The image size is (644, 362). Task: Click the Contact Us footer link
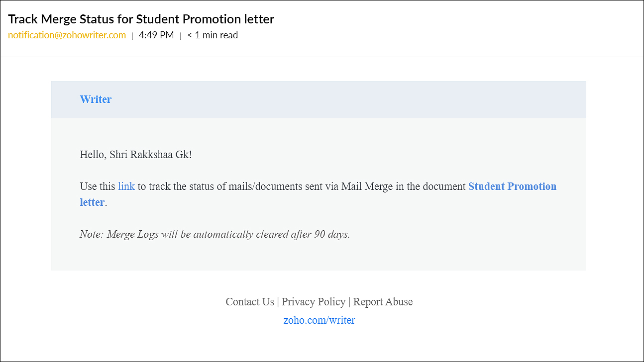(250, 302)
